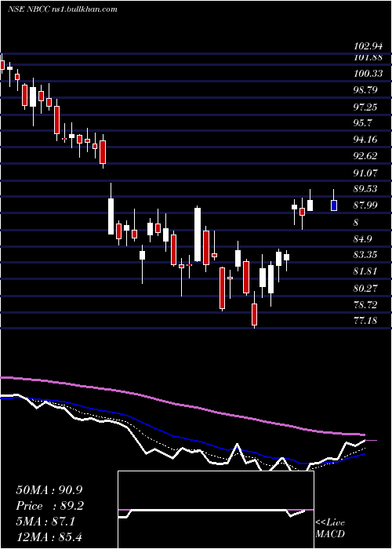The width and height of the screenshot is (392, 549).
Task: Click the 'NSE NBCC ns1.bullkhan.com' chart title
Action: click(62, 9)
